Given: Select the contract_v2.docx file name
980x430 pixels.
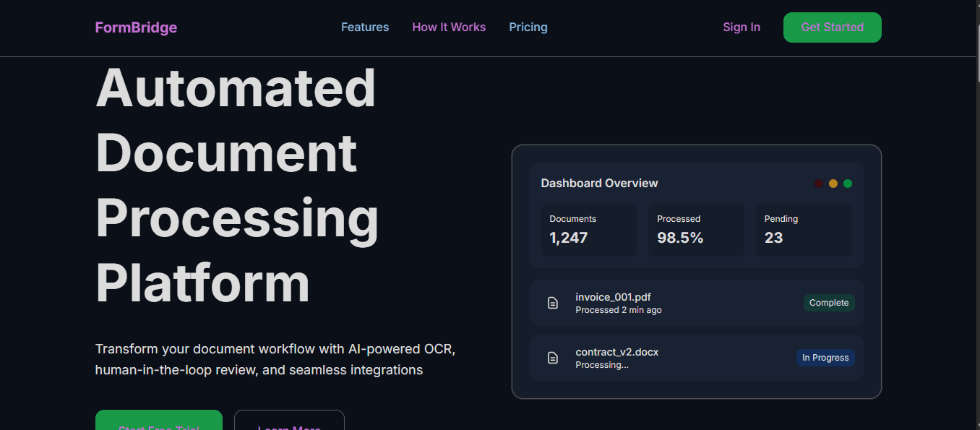Looking at the screenshot, I should [x=617, y=352].
